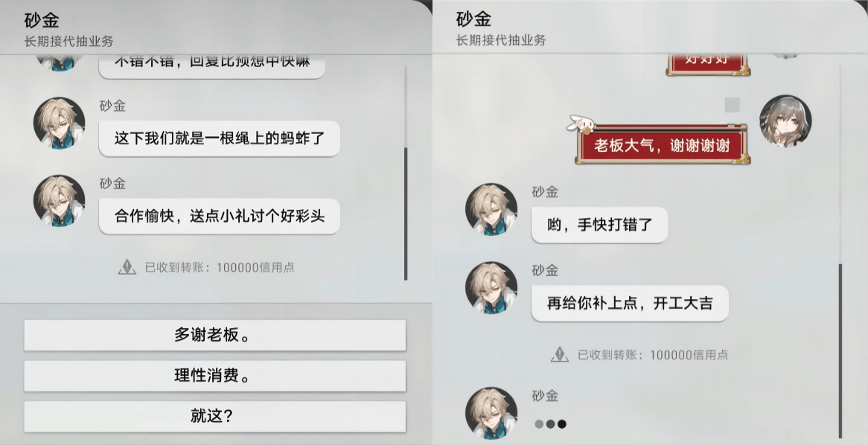Image resolution: width=868 pixels, height=445 pixels.
Task: Click the transfer icon in right chat
Action: [x=560, y=354]
